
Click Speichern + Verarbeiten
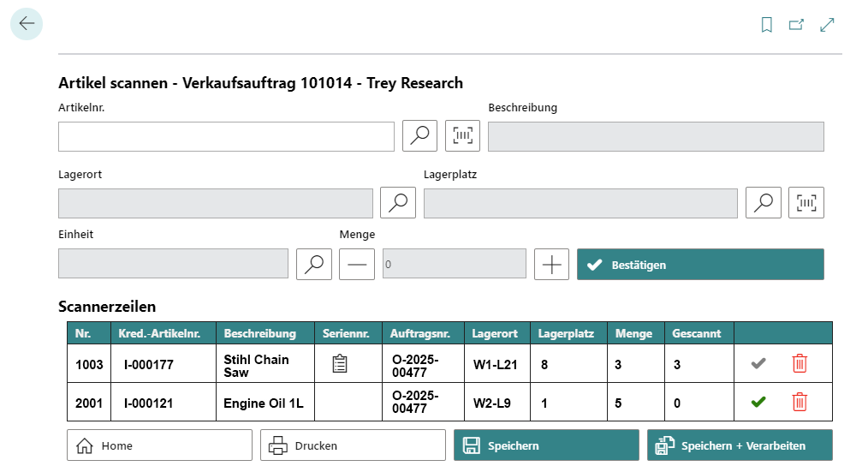pos(740,445)
